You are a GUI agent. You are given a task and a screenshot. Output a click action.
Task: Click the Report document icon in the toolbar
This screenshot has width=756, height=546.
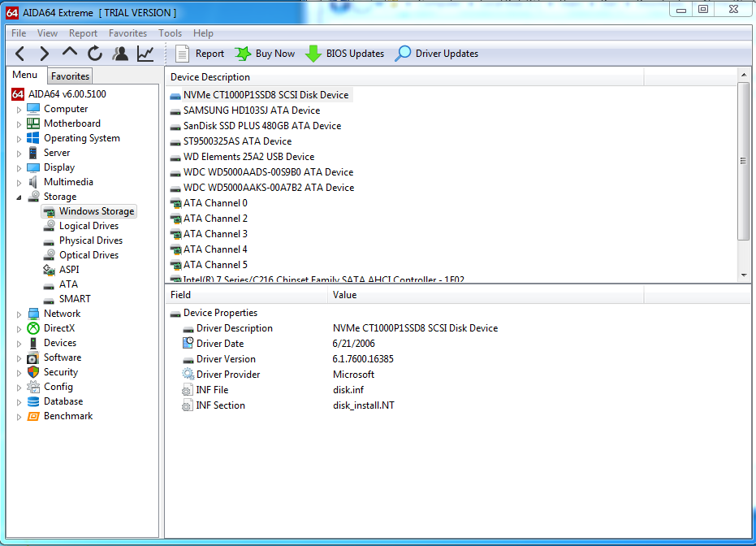(x=182, y=54)
